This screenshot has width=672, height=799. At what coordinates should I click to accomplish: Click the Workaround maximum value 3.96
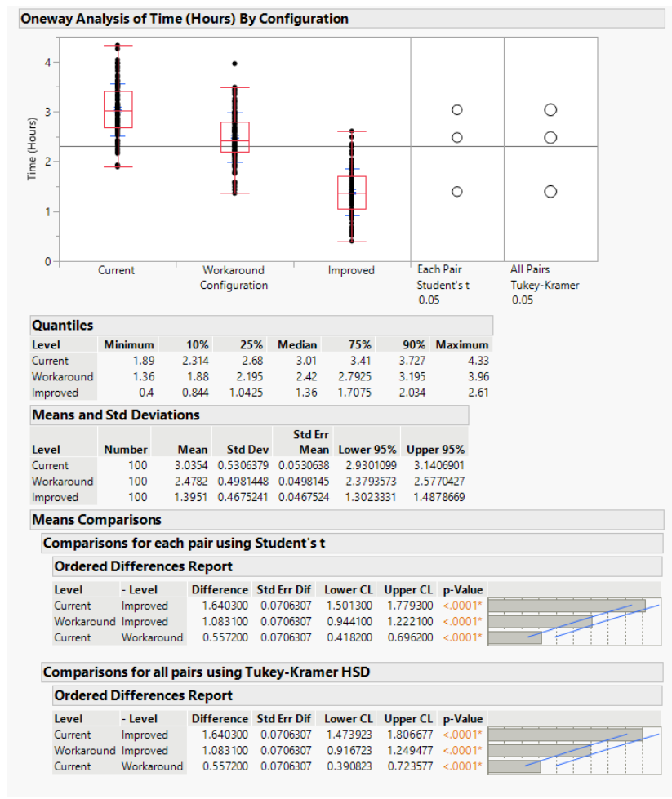[x=478, y=376]
